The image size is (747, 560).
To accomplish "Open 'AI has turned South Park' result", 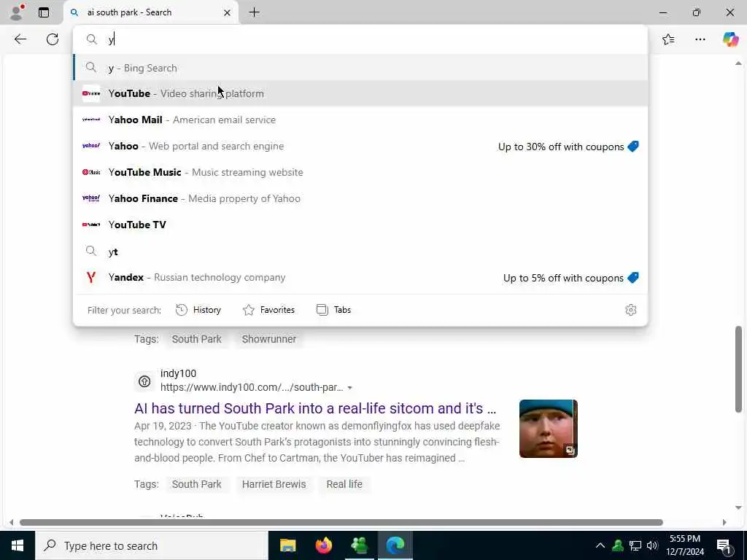I will (315, 408).
